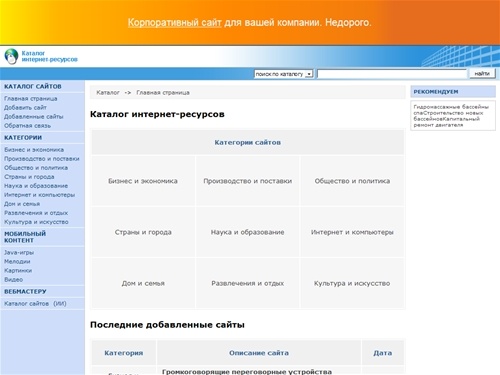The image size is (500, 375).
Task: Open 'Производство и поставки' category table cell
Action: coord(248,181)
